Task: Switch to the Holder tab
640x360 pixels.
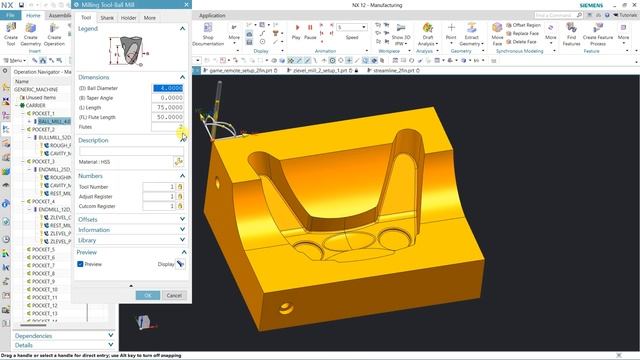Action: pos(128,18)
